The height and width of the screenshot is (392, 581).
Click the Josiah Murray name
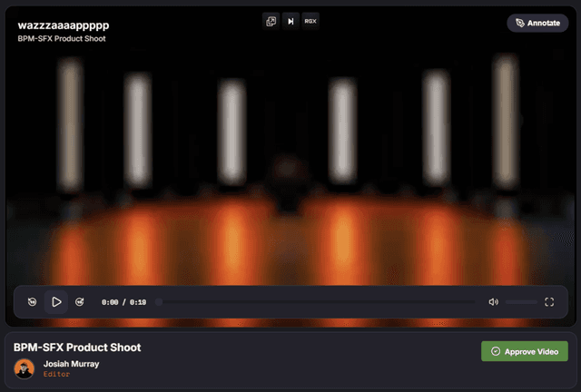(71, 364)
